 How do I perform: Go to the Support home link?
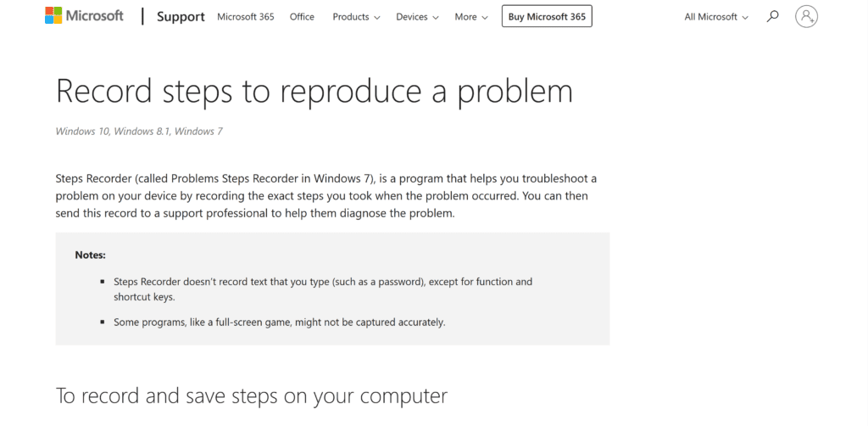point(181,17)
